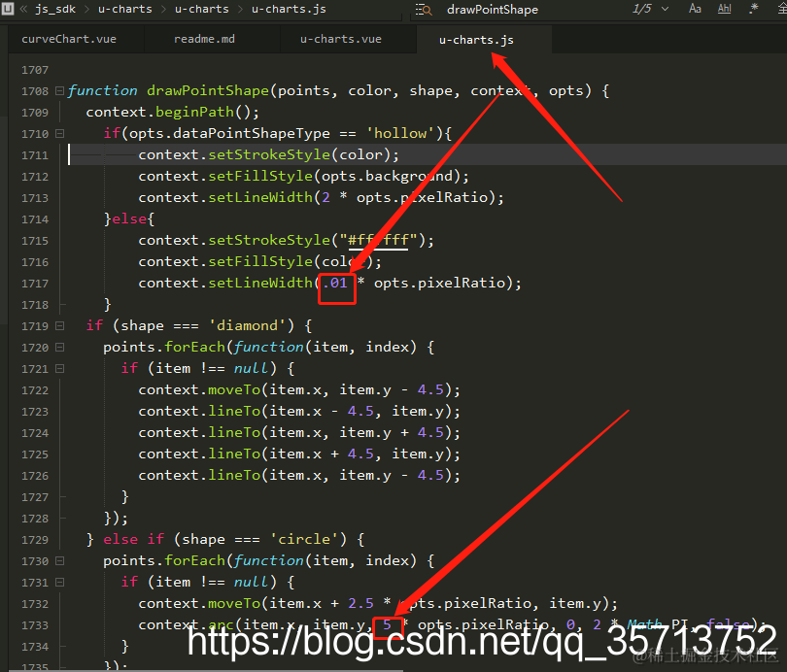The image size is (787, 672).
Task: Collapse the null check fold at line 1721
Action: pos(59,369)
